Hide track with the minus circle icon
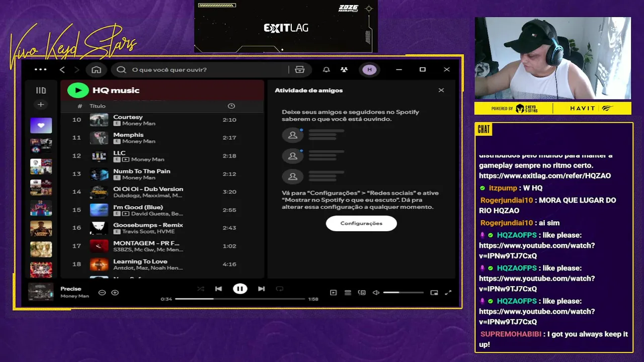 (102, 293)
